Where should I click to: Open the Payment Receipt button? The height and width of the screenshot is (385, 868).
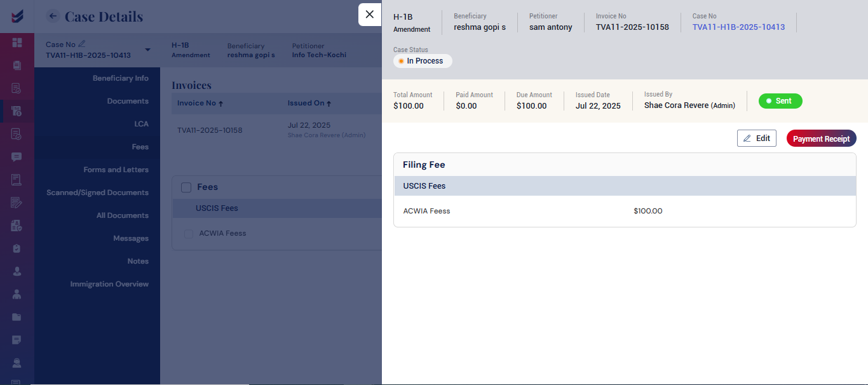821,138
